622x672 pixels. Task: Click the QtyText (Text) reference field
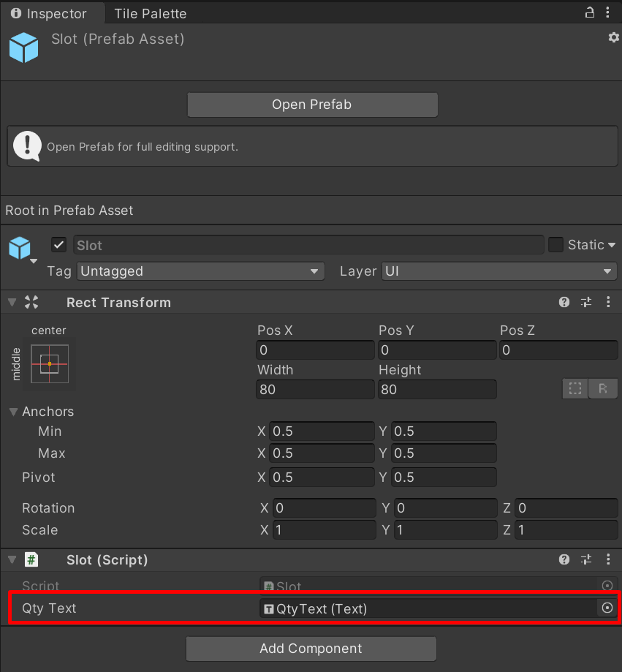tap(428, 608)
